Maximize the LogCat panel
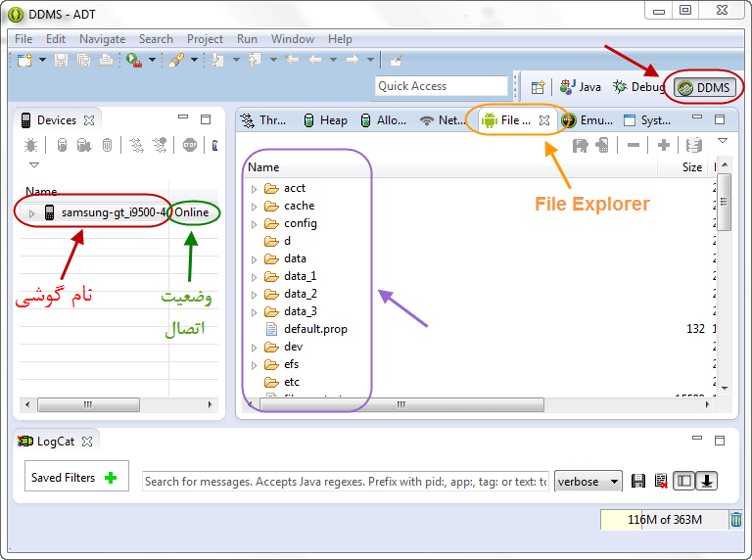The width and height of the screenshot is (752, 560). tap(720, 441)
